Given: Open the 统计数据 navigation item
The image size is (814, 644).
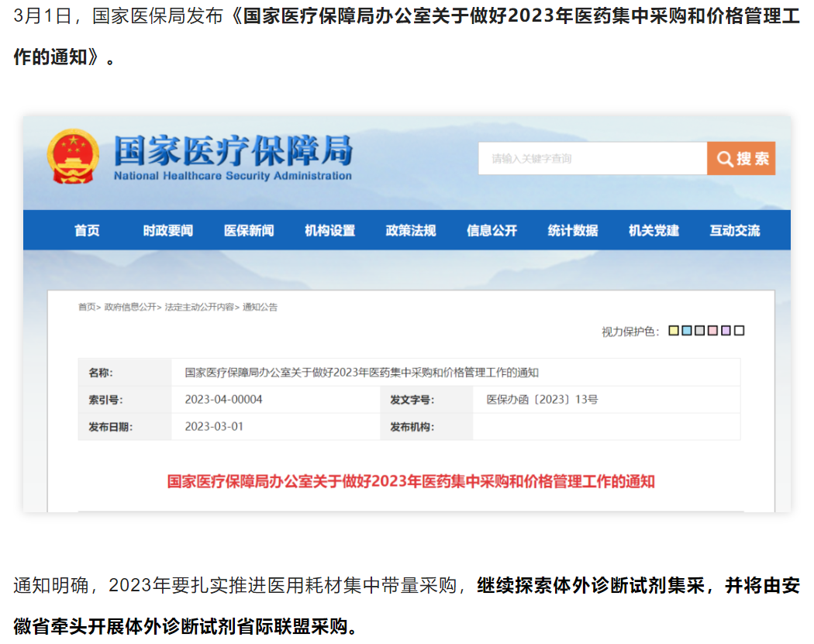Looking at the screenshot, I should pyautogui.click(x=573, y=230).
